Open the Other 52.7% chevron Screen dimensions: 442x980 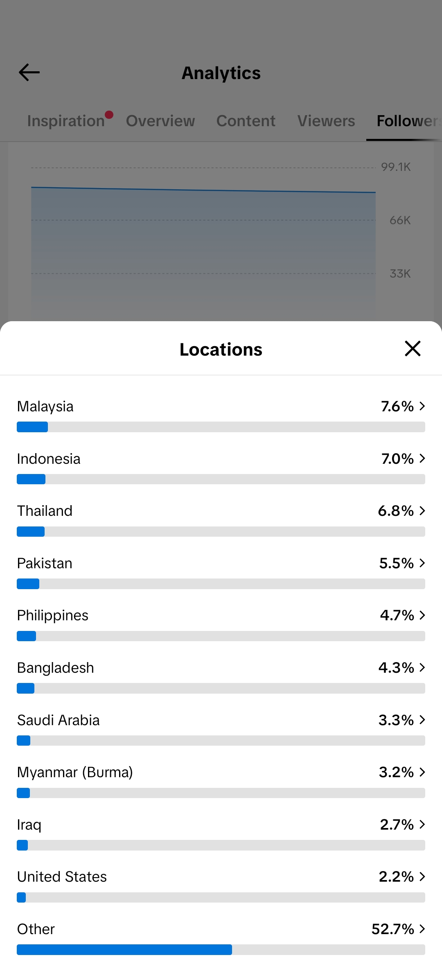click(x=422, y=929)
